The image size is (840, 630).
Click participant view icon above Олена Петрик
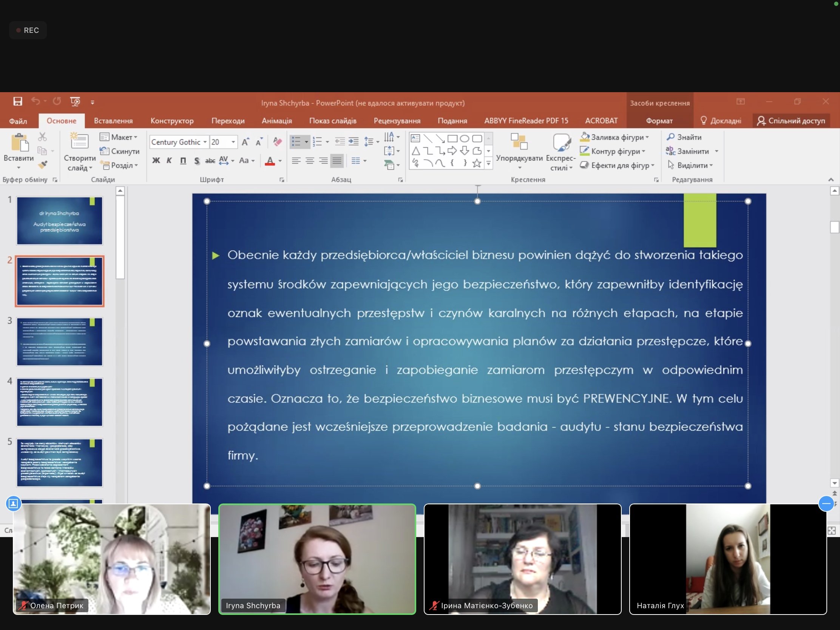coord(13,503)
